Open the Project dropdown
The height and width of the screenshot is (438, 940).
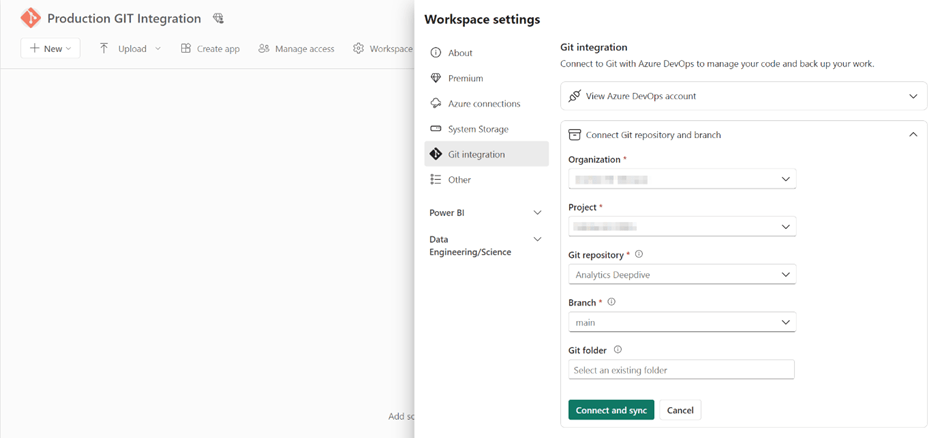click(x=682, y=226)
